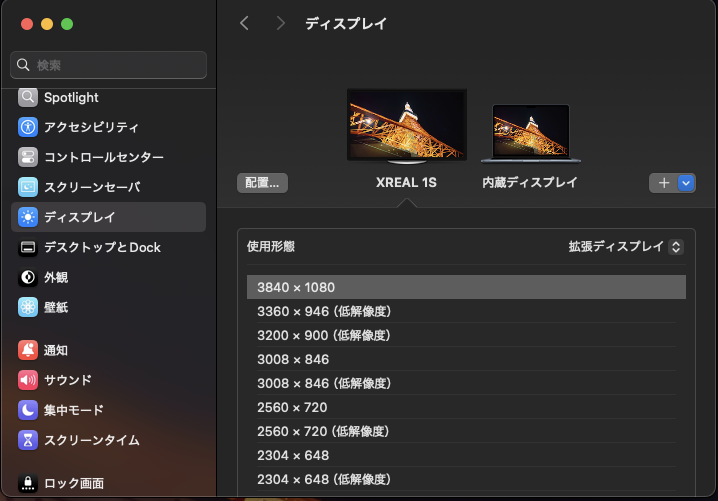Open 外観 appearance settings
Image resolution: width=718 pixels, height=501 pixels.
coord(108,277)
